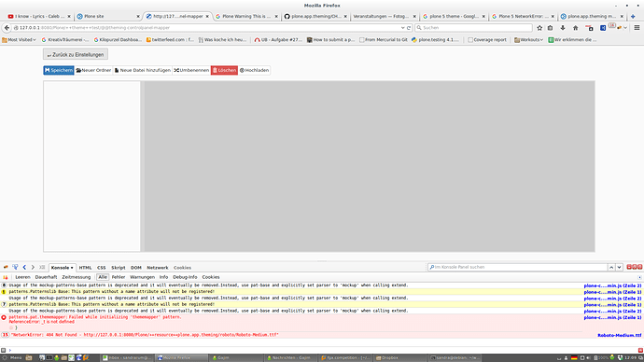Open the Netzwerk panel in Firebug
Screen dimensions: 644x362
pos(158,268)
